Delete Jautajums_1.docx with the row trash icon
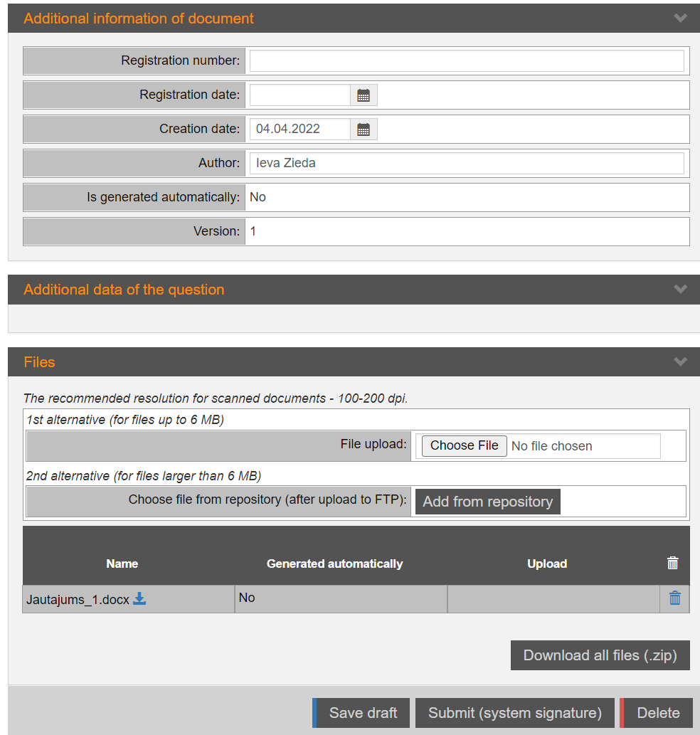Screen dimensions: 700x735 [x=674, y=598]
